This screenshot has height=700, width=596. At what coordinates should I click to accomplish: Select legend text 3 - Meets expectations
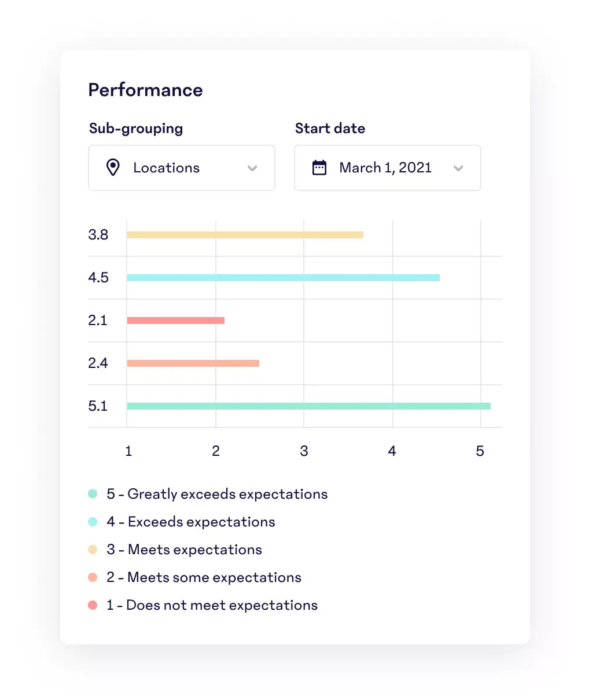click(x=184, y=549)
